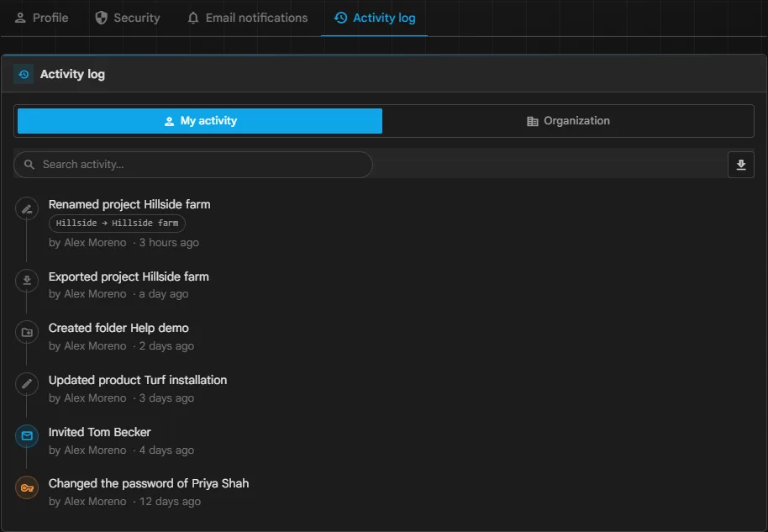Switch to the Security tab

tap(128, 18)
